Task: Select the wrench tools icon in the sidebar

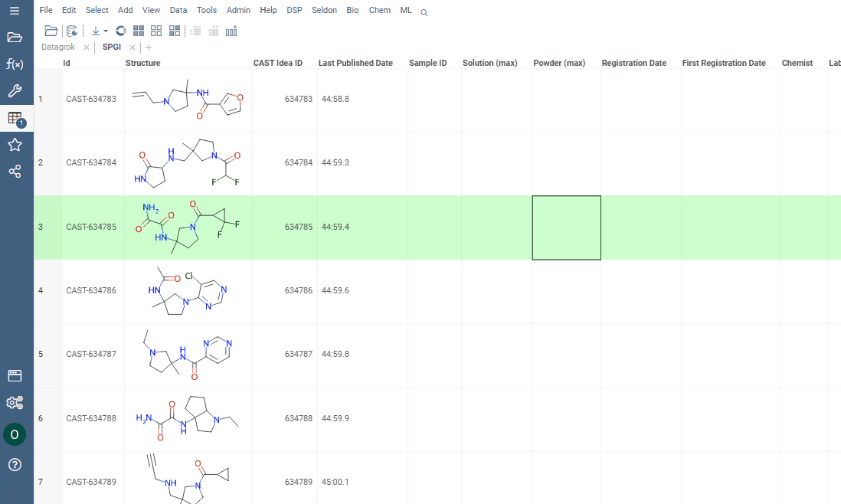Action: [16, 90]
